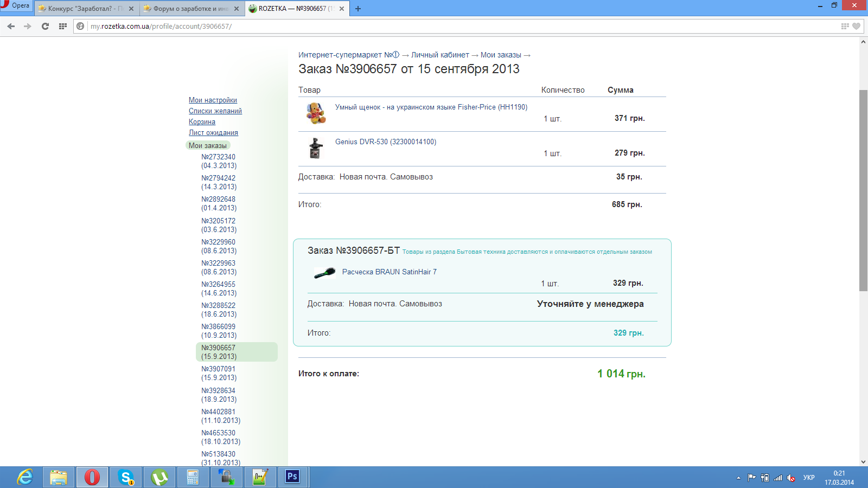Screen dimensions: 868x488
Task: Close the ROZETKA №3906657 tab
Action: click(342, 9)
